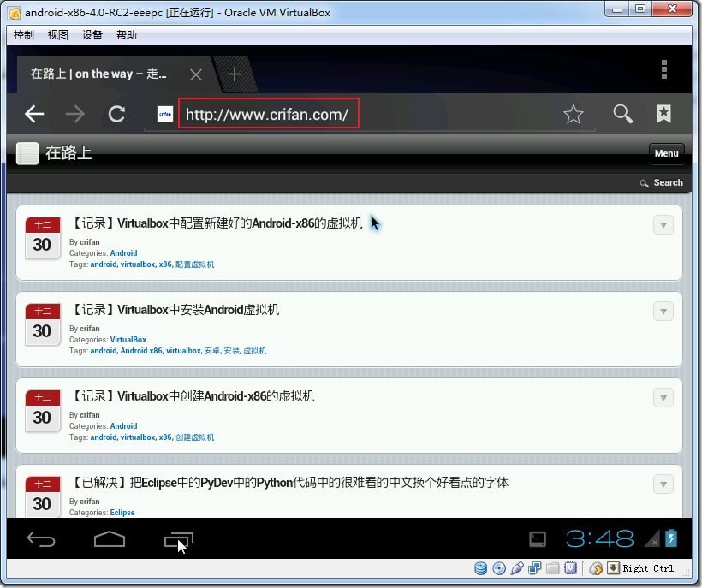Click the URL field http://www.crifan.com/
The width and height of the screenshot is (702, 588).
[x=269, y=114]
